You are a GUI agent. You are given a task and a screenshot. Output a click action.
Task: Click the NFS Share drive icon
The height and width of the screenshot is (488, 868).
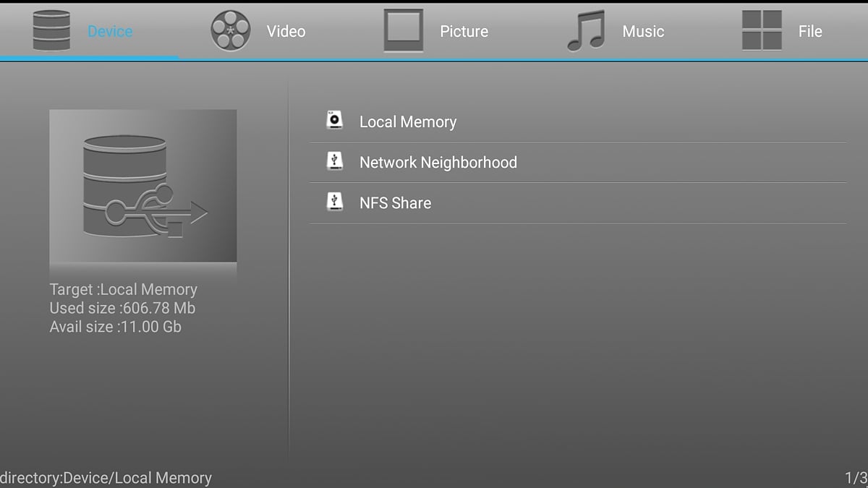point(334,201)
